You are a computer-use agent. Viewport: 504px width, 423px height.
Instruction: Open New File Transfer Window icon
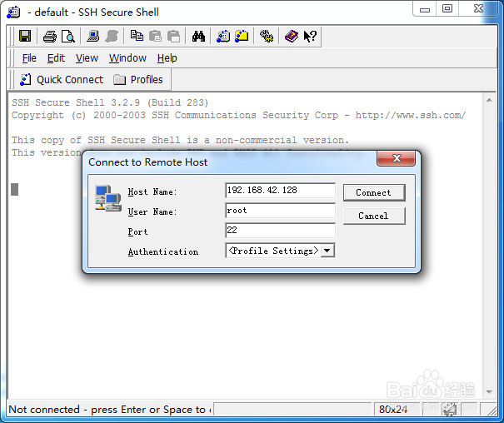pos(242,37)
